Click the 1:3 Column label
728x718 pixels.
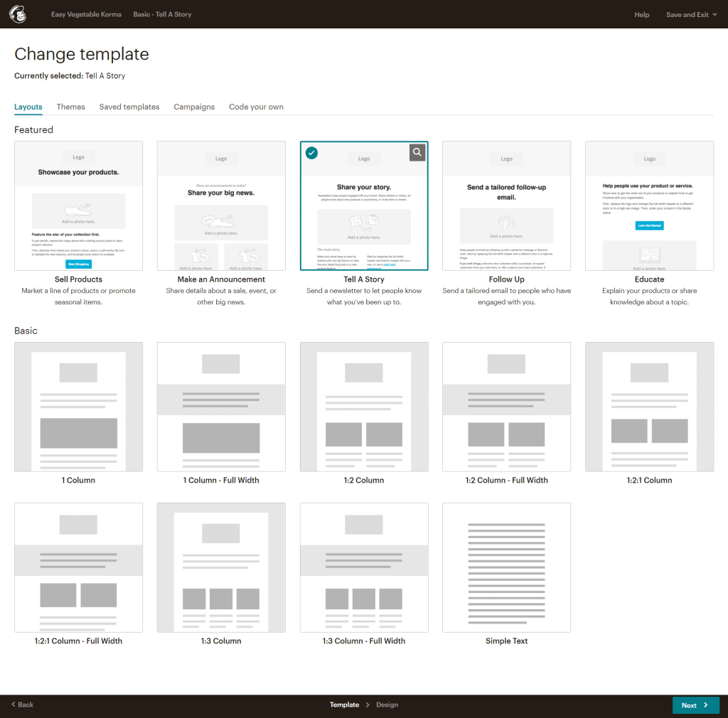[x=221, y=641]
